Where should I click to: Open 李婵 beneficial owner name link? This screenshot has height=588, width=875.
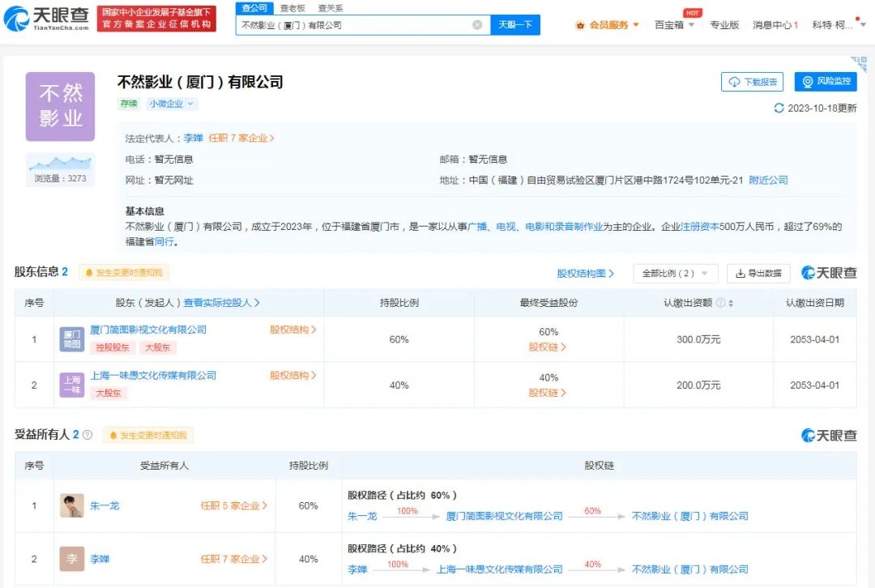pos(100,559)
